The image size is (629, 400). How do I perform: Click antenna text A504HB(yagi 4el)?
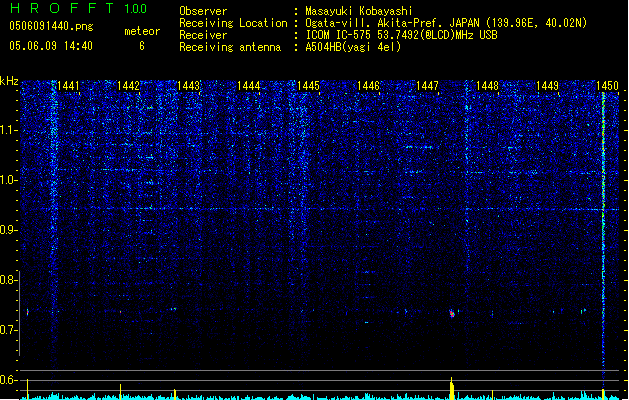[353, 47]
